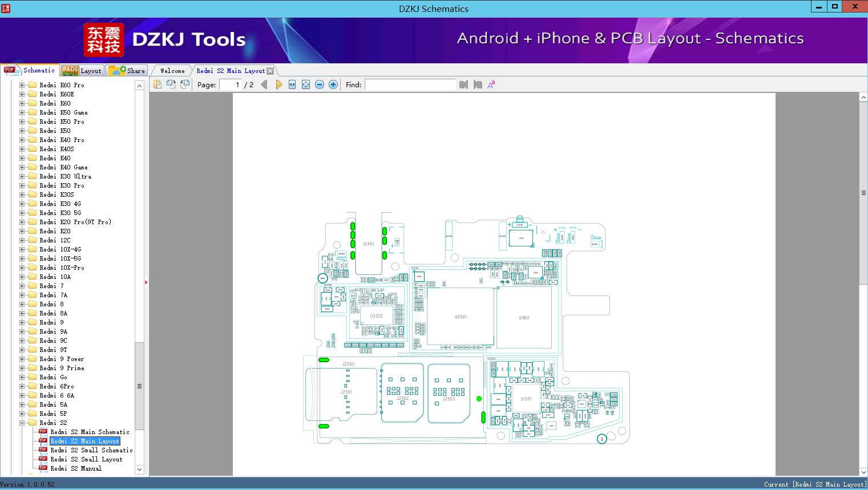Go to the next page
Image resolution: width=868 pixels, height=490 pixels.
tap(279, 84)
